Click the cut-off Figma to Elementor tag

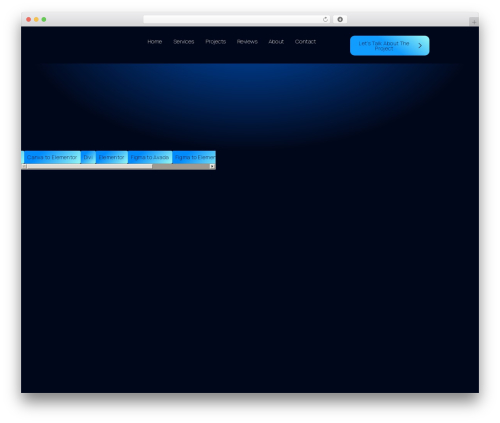pyautogui.click(x=194, y=157)
